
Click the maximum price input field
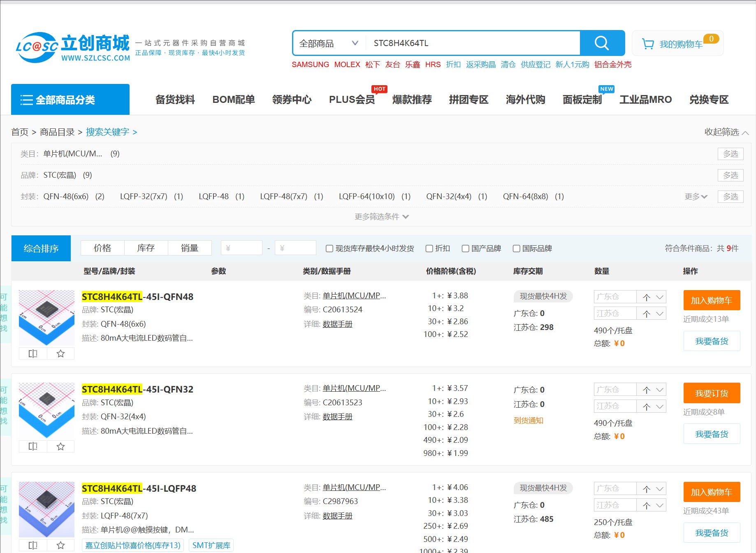point(295,248)
